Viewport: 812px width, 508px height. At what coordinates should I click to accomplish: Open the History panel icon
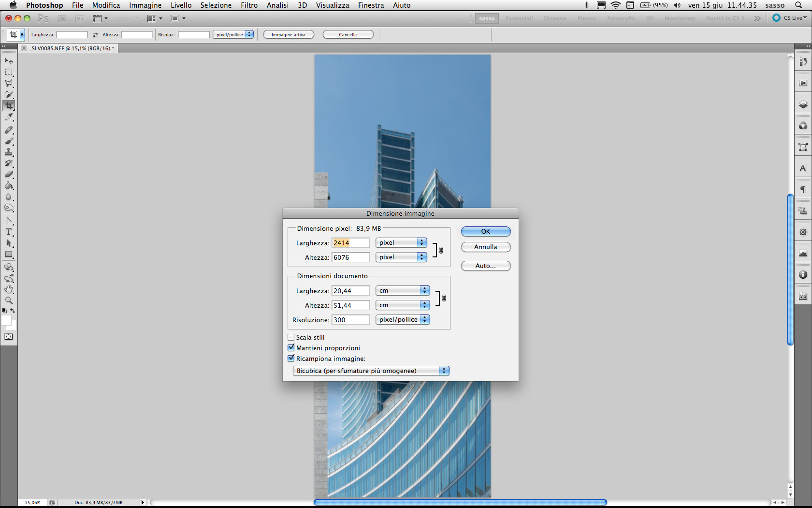click(803, 61)
